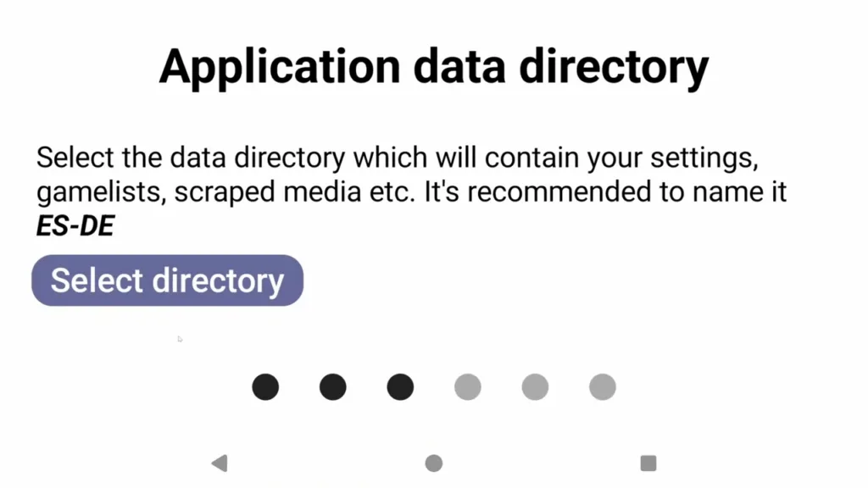Click the rightmost dot to skip ahead

(x=602, y=386)
